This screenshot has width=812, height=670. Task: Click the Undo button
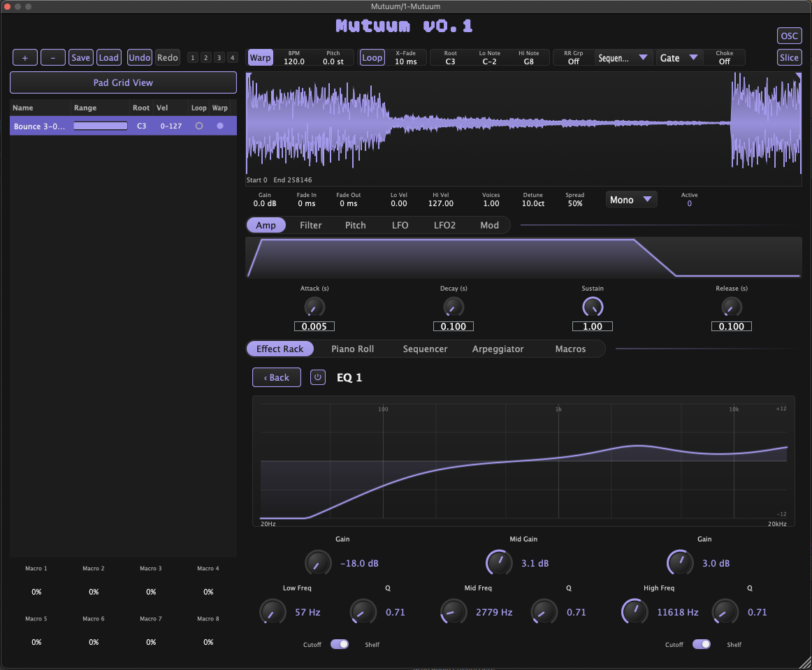pyautogui.click(x=139, y=57)
